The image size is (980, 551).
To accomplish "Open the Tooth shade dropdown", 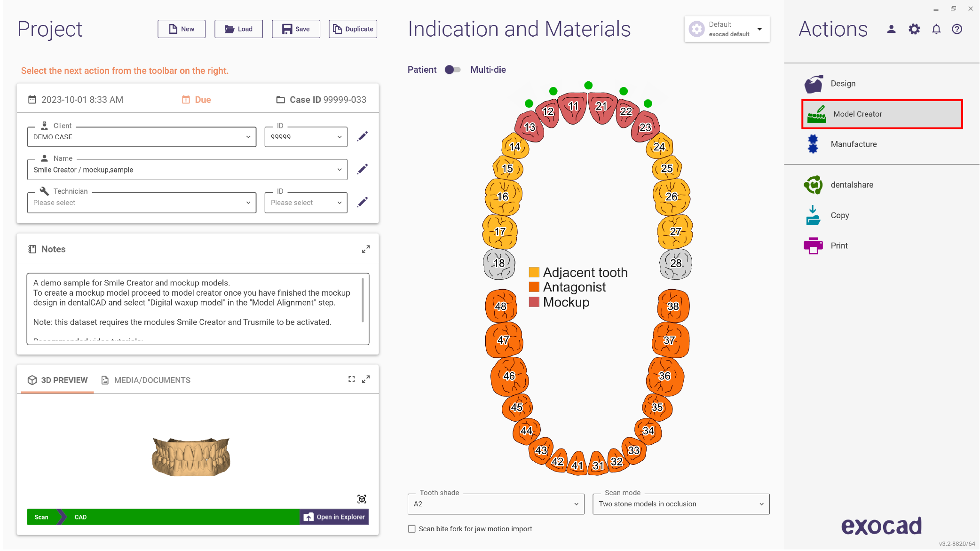I will [x=496, y=504].
